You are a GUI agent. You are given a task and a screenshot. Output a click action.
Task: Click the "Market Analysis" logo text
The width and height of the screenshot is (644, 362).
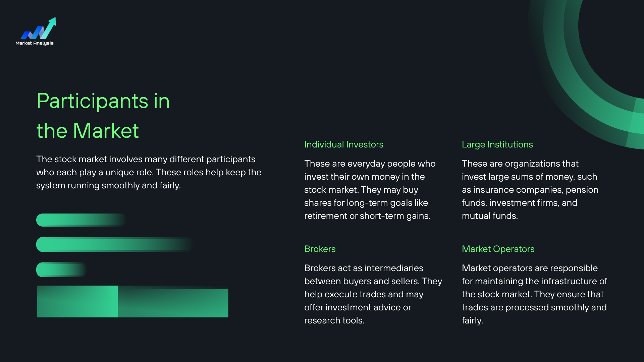[x=35, y=43]
